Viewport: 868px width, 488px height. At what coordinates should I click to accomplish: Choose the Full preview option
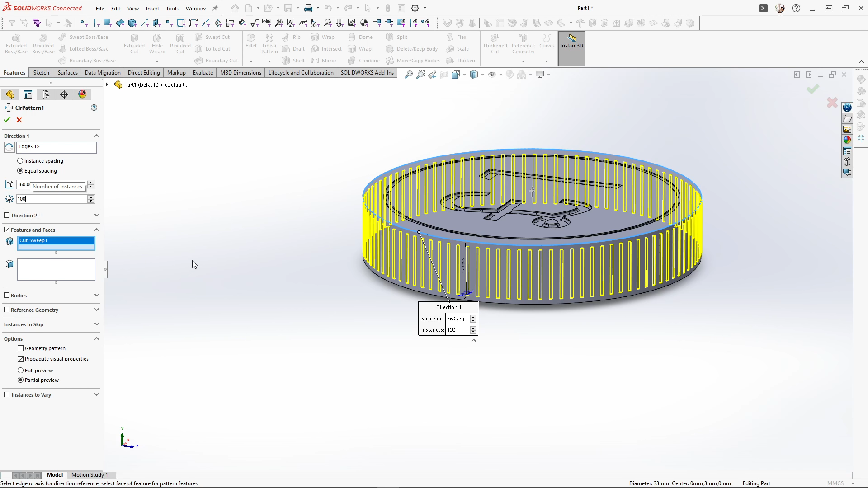21,371
